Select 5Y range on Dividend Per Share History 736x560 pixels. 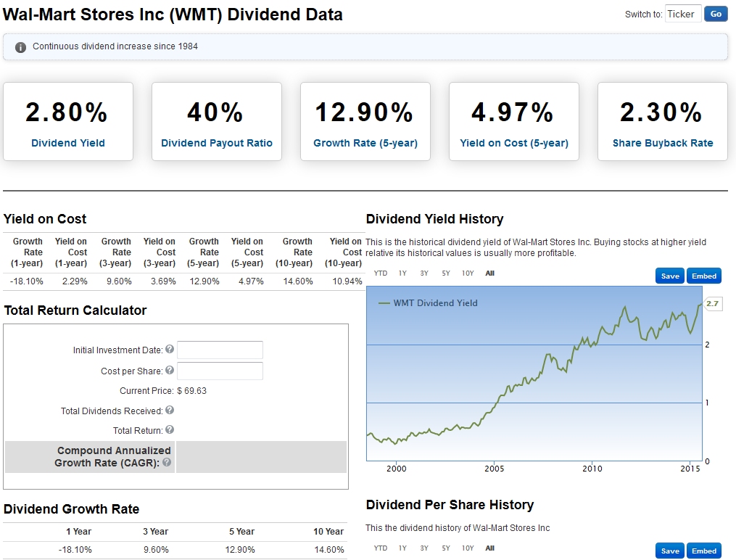pos(446,548)
